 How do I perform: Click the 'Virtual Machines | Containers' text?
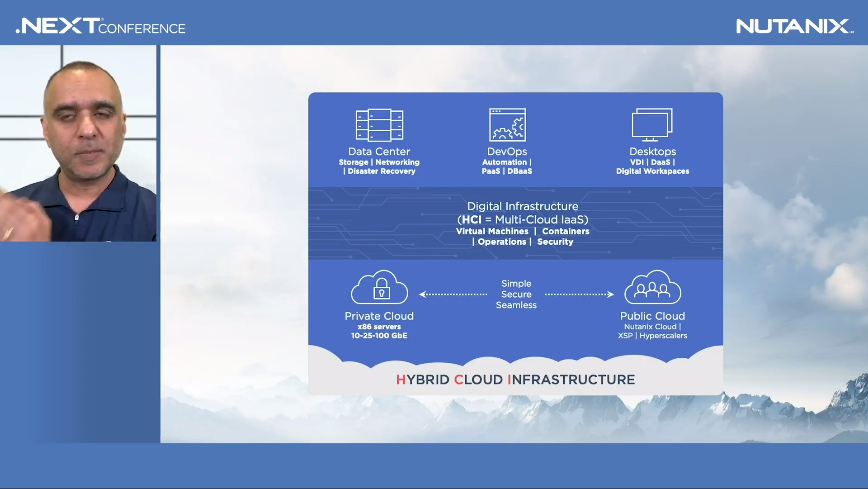tap(523, 231)
